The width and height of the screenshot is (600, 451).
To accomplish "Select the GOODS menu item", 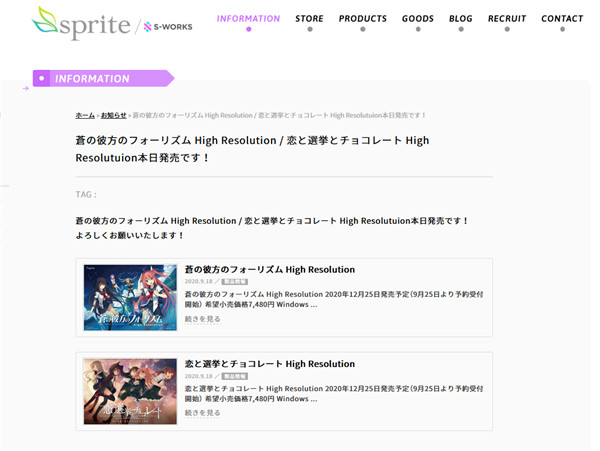I will (417, 19).
